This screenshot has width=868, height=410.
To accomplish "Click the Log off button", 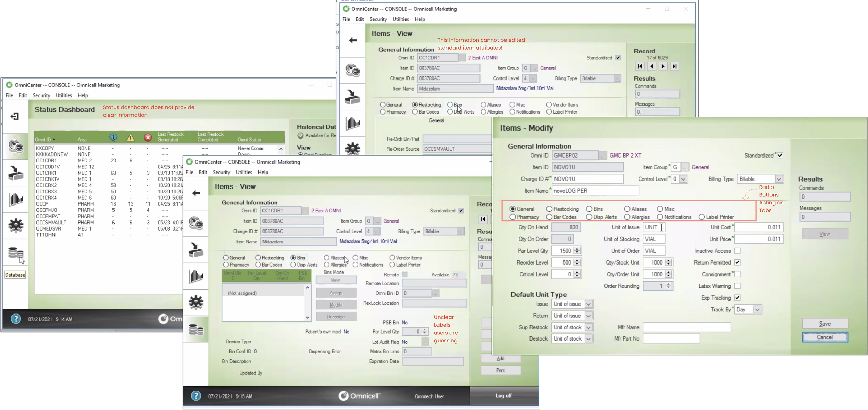I will [504, 395].
